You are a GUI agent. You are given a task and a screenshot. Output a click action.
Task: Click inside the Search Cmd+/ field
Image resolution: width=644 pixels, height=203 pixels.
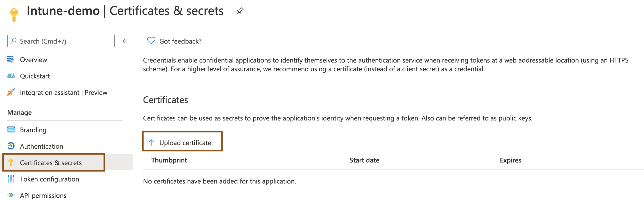coord(61,41)
